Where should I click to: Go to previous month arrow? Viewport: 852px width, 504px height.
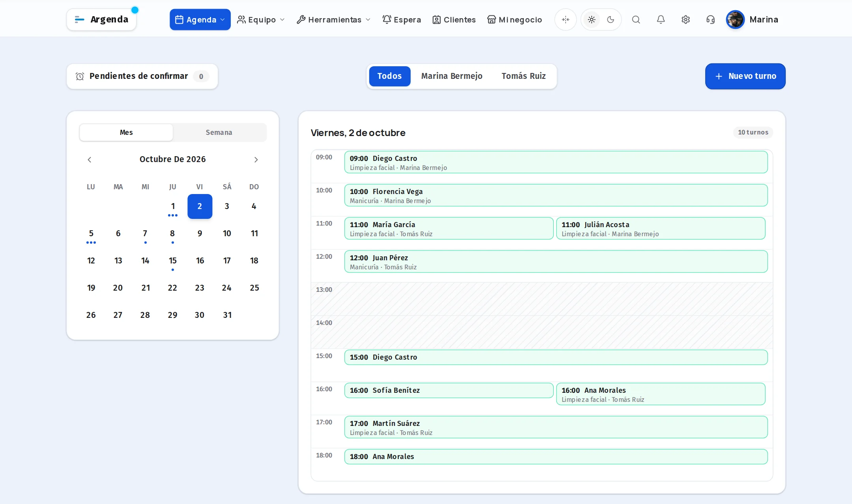90,159
